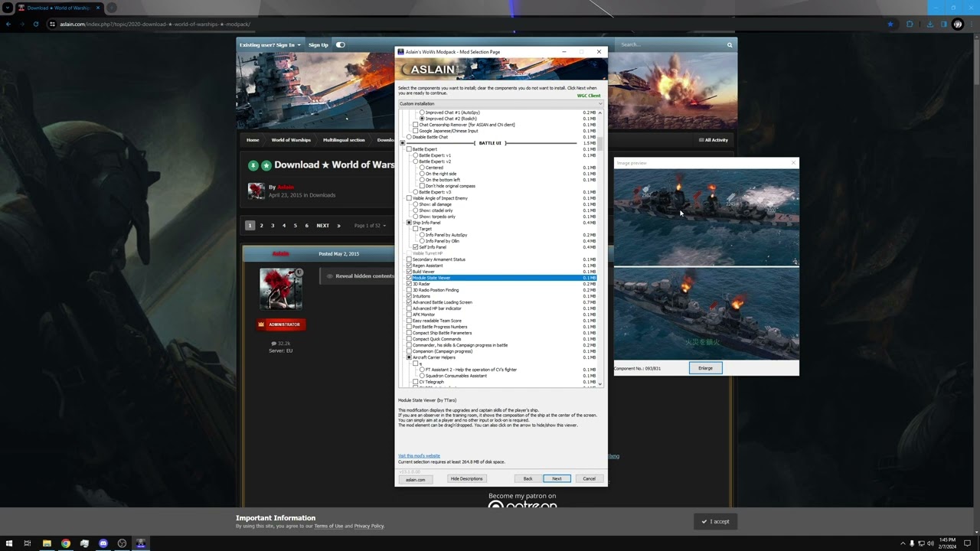Open aslain.com button in the installer
The image size is (980, 551).
[415, 479]
